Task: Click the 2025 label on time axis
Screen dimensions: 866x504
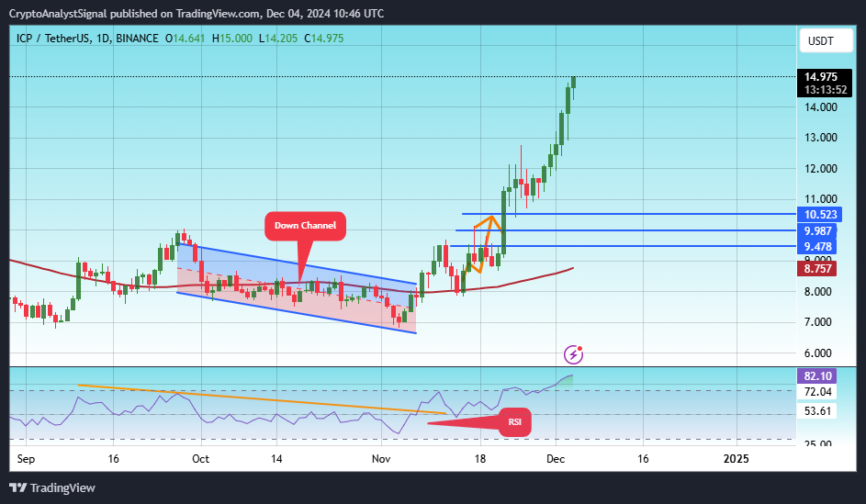Action: click(x=737, y=459)
